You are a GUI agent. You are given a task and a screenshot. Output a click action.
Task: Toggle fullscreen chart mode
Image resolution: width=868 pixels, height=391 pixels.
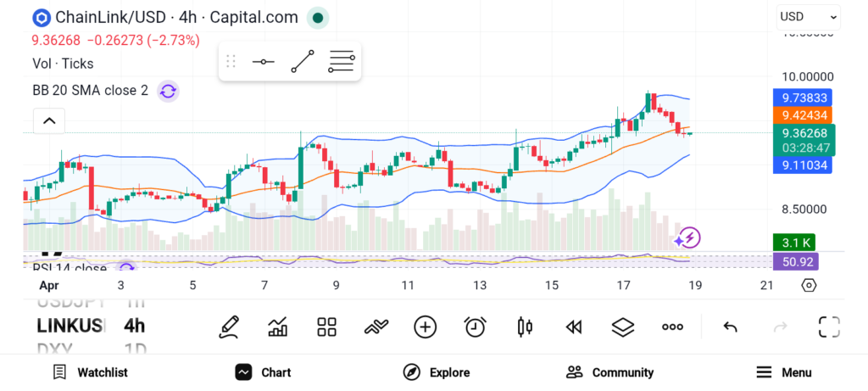pos(828,327)
